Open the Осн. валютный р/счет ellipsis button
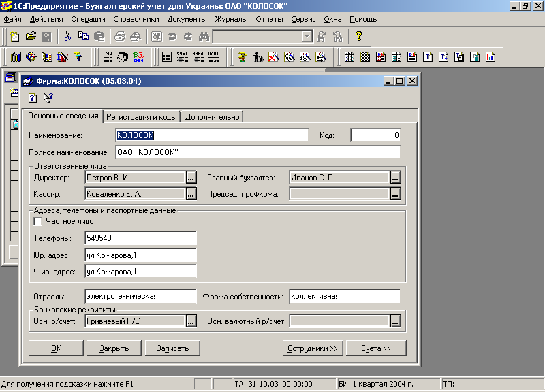Image resolution: width=545 pixels, height=392 pixels. coord(395,321)
